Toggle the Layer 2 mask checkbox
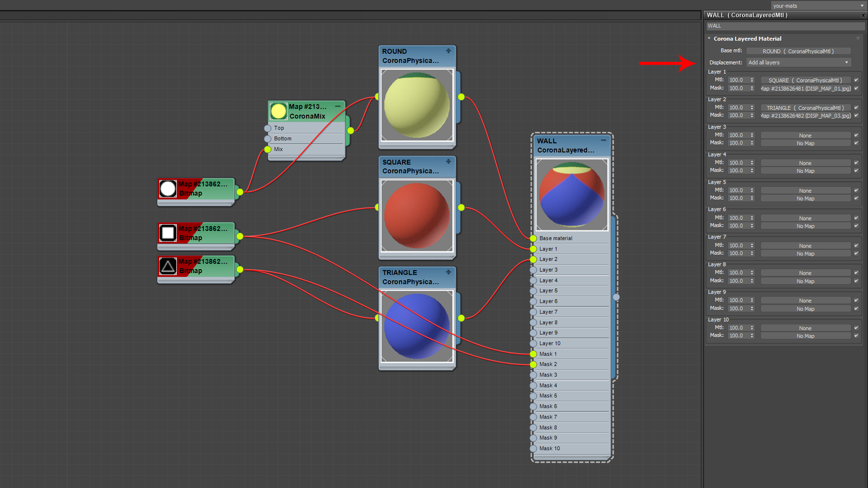The image size is (868, 488). (x=856, y=115)
